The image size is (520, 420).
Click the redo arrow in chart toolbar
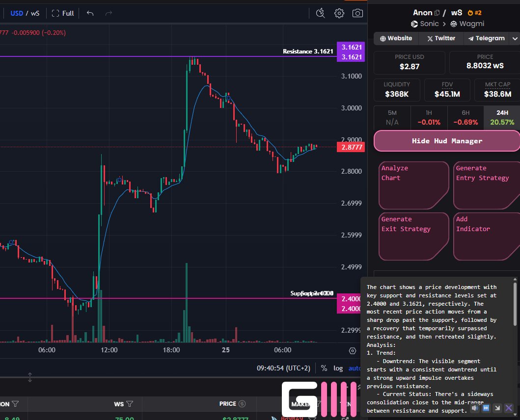(109, 13)
